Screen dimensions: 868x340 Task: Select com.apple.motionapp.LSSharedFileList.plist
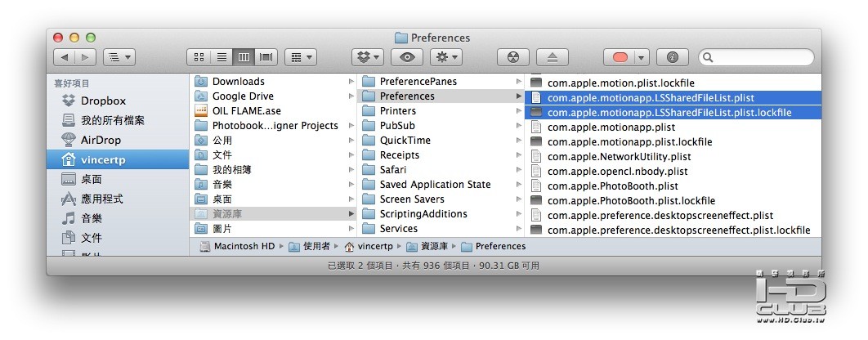[x=673, y=97]
